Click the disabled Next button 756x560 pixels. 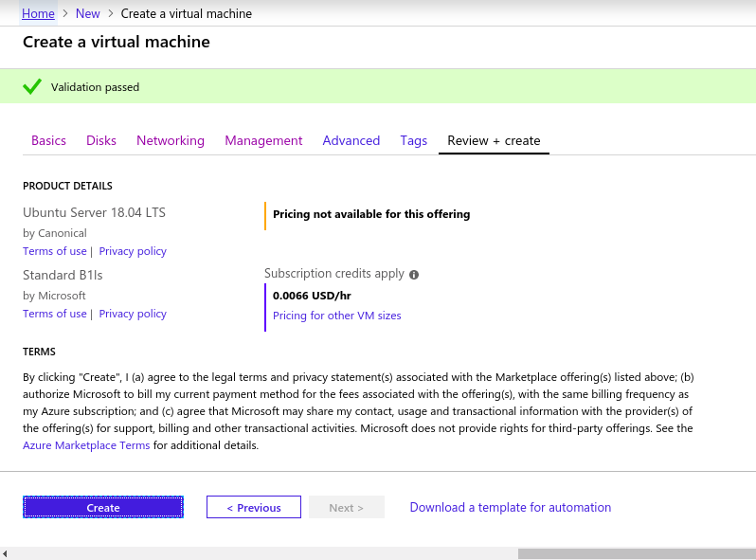[x=347, y=507]
